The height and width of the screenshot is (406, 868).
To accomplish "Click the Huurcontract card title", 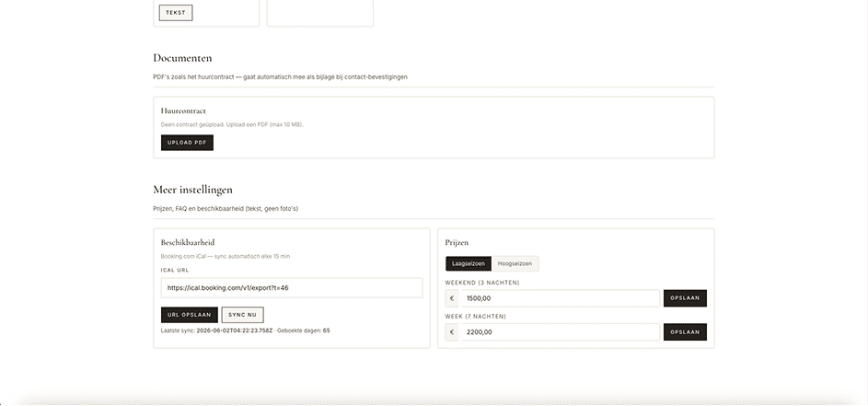I will (x=183, y=110).
